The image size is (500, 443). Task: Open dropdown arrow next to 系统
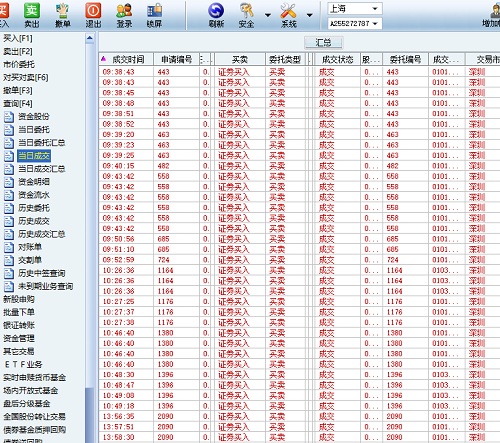[x=309, y=15]
